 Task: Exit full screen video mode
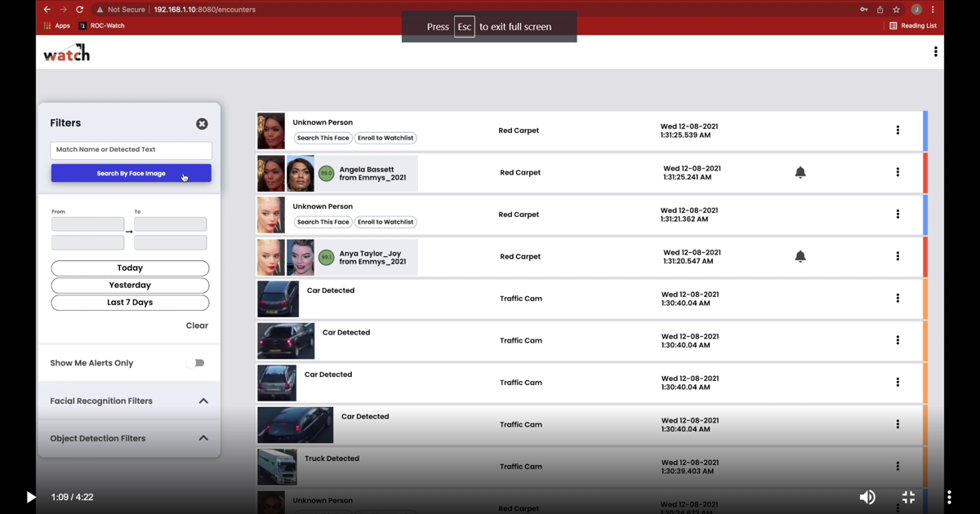pyautogui.click(x=908, y=497)
